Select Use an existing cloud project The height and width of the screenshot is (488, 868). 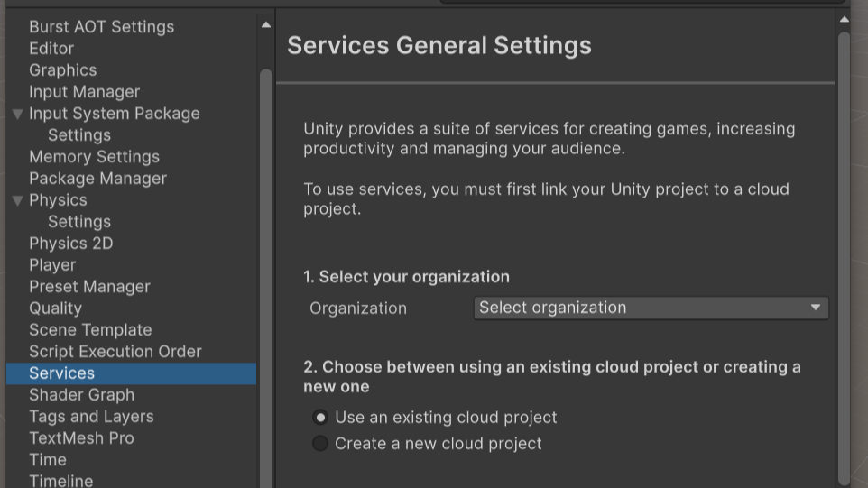click(x=320, y=418)
